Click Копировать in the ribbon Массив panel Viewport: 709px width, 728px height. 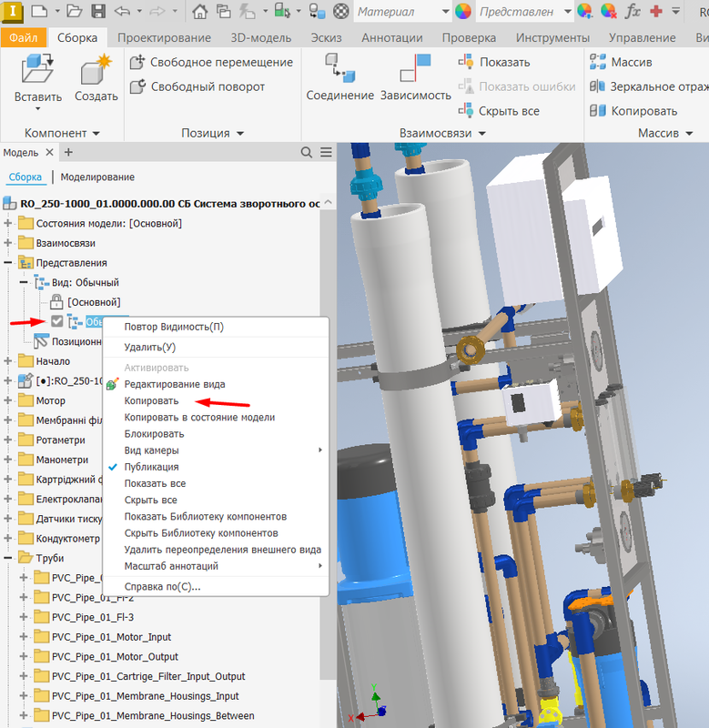click(633, 111)
